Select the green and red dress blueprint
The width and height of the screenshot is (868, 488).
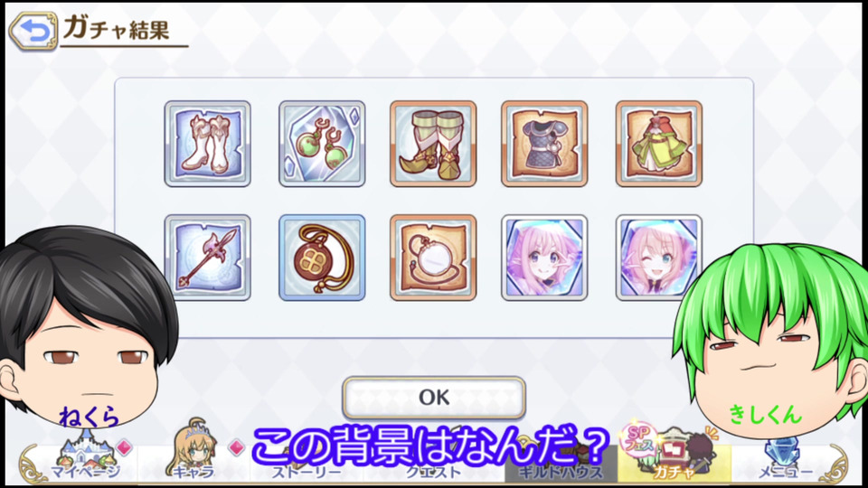pos(659,144)
